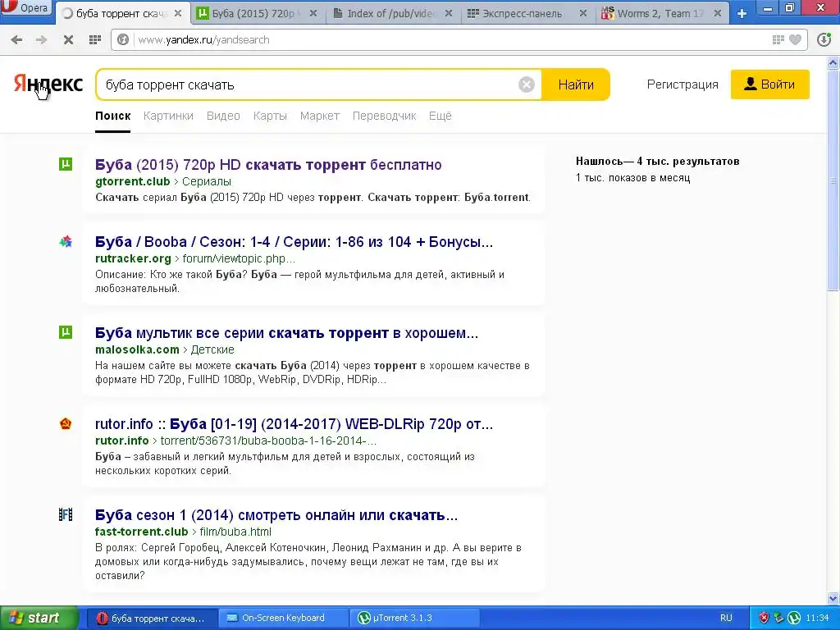Click the Найти search button
Viewport: 840px width, 630px height.
[576, 84]
